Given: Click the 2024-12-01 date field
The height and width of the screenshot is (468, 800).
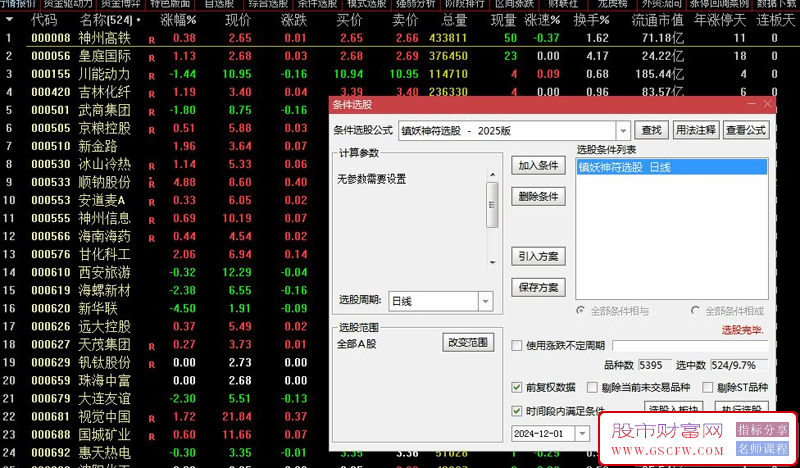Looking at the screenshot, I should (x=544, y=434).
